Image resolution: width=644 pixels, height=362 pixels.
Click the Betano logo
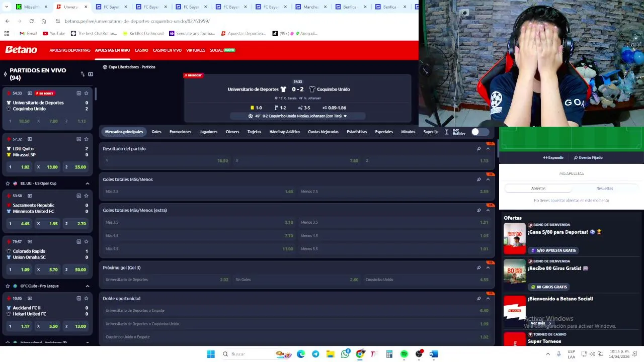21,50
